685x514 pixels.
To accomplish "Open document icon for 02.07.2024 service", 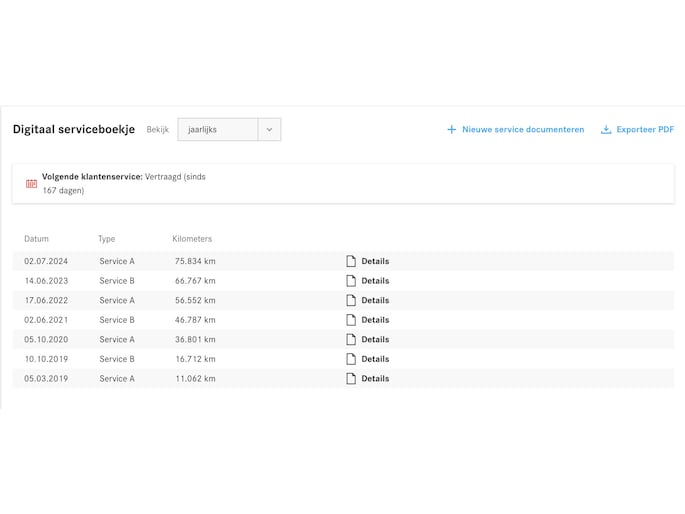I will pos(351,261).
